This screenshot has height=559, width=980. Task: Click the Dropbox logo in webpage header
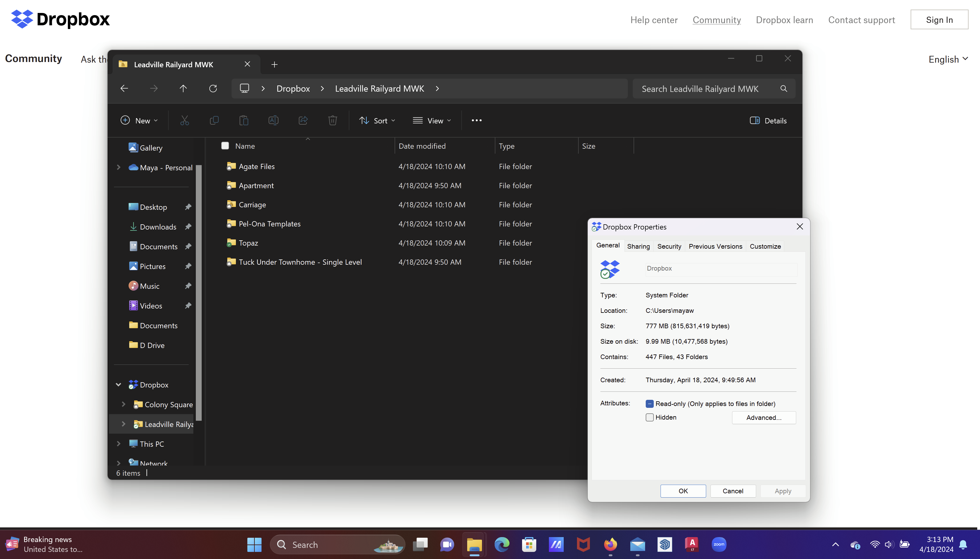[60, 19]
